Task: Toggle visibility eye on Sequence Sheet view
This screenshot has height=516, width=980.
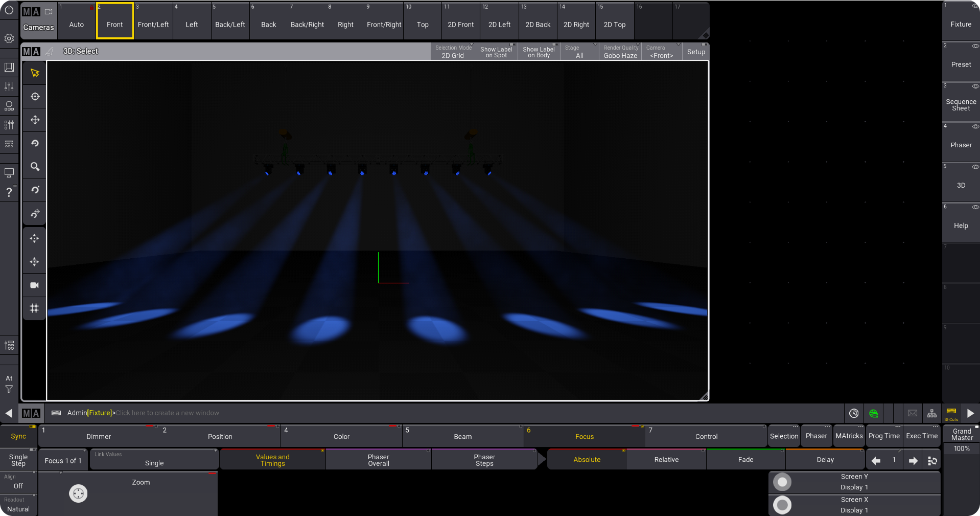Action: pyautogui.click(x=975, y=86)
